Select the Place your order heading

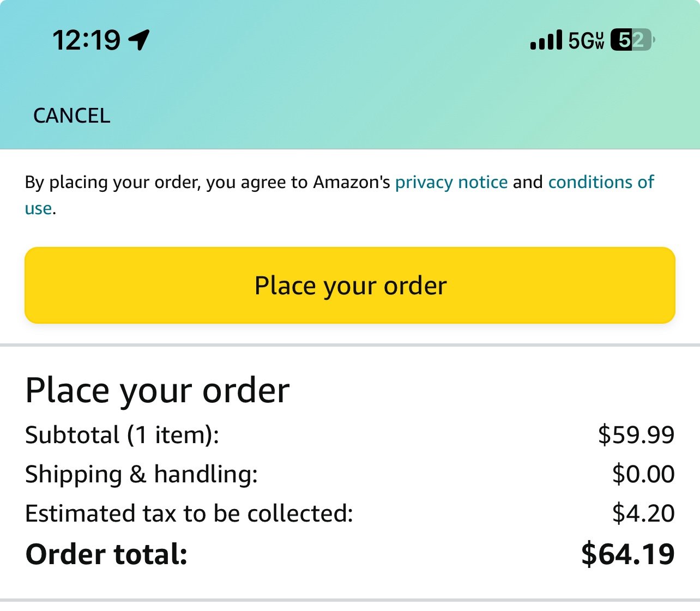158,390
